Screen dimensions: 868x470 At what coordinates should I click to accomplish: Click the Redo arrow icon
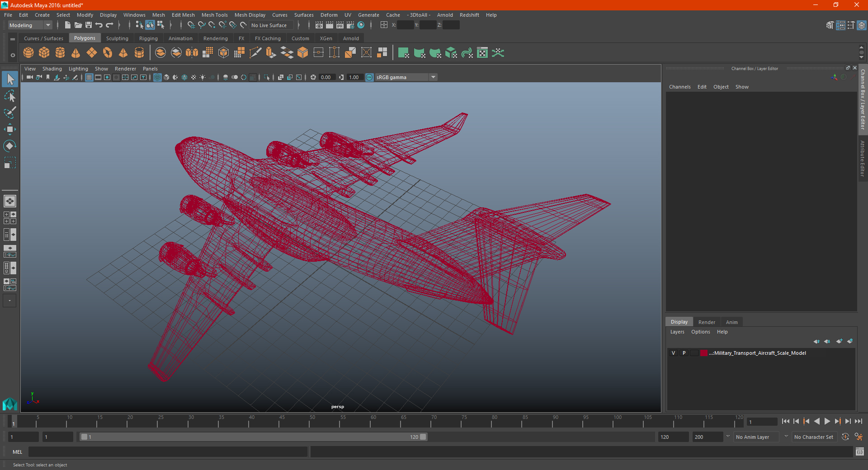pyautogui.click(x=109, y=25)
